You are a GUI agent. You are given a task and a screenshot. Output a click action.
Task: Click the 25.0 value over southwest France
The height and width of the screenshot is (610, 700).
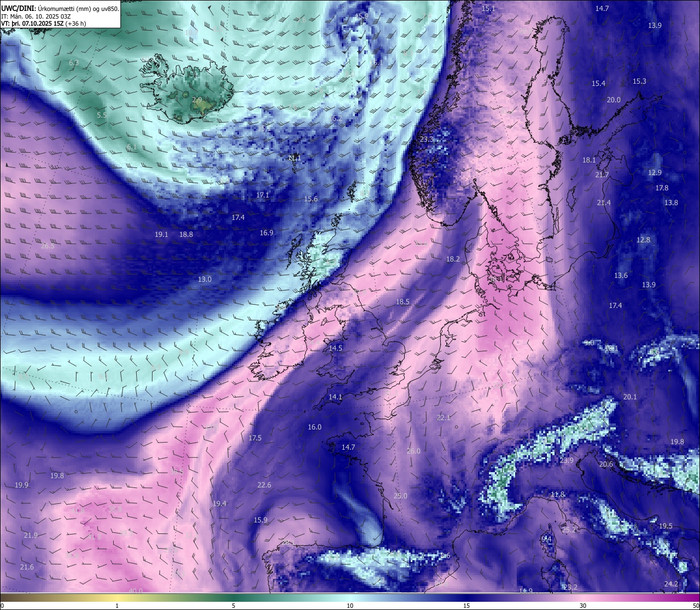[x=400, y=496]
